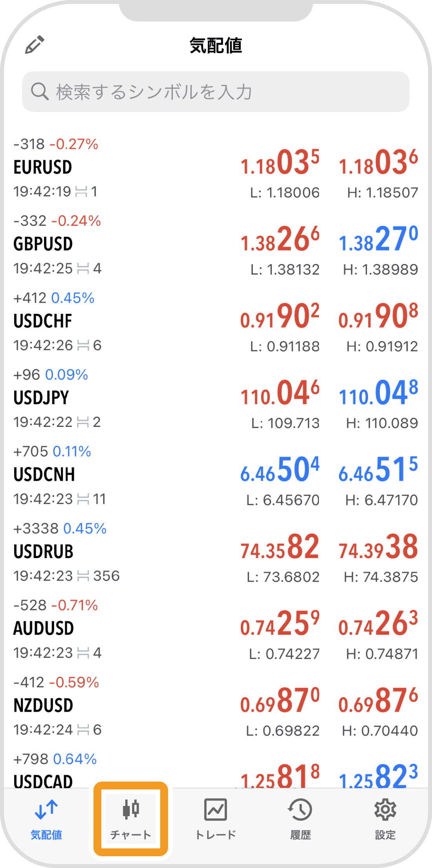432x868 pixels.
Task: Select the EURUSD symbol row
Action: (x=118, y=168)
